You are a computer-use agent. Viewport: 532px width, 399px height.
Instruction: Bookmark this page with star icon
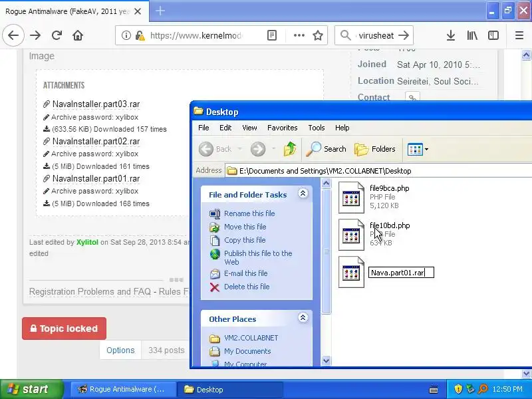tap(318, 35)
